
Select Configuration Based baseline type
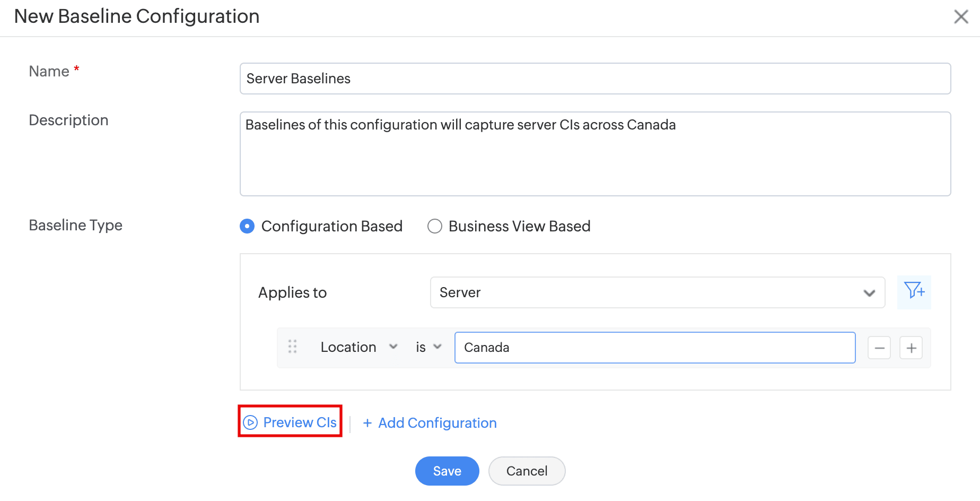tap(247, 226)
